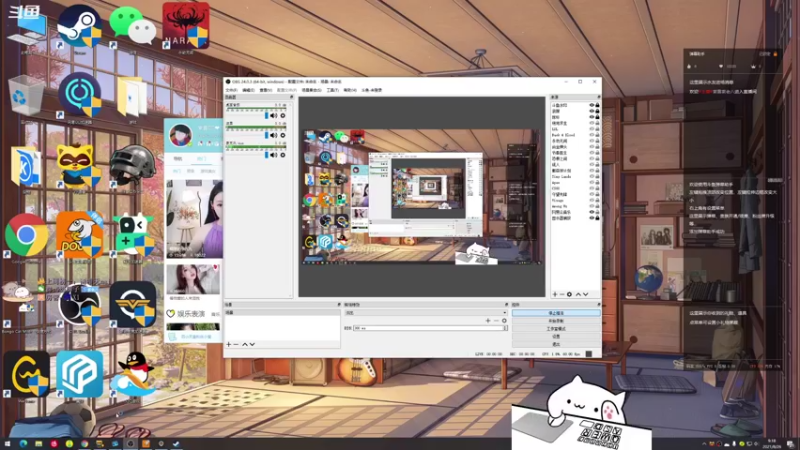Open PUBG helmet desktop shortcut

click(x=132, y=166)
